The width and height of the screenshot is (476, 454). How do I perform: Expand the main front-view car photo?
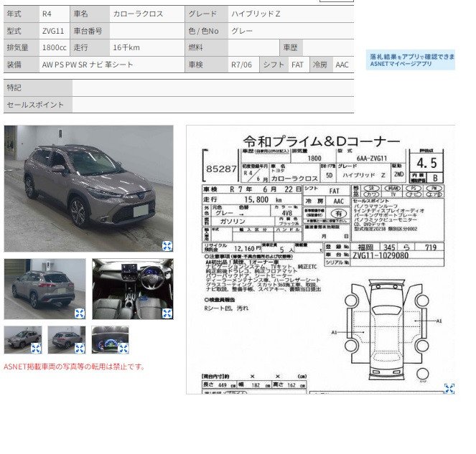[167, 246]
